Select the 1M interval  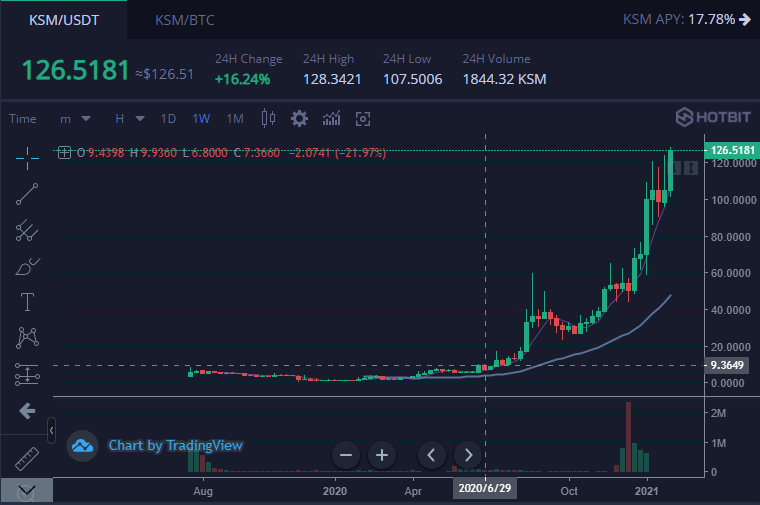(235, 119)
